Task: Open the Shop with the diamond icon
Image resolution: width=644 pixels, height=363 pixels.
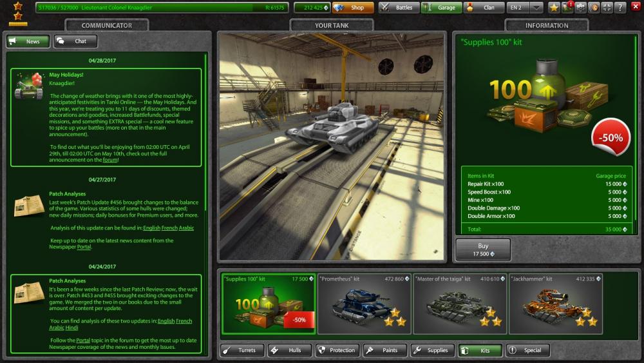Action: coord(353,8)
